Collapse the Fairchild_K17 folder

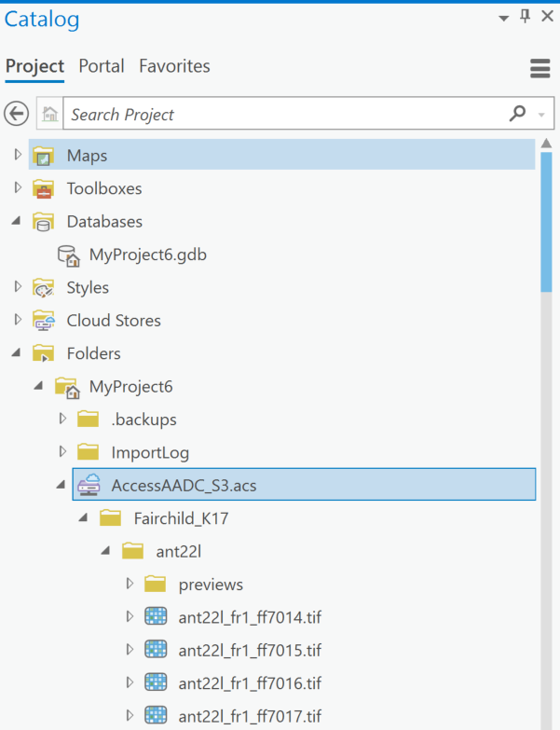(83, 517)
